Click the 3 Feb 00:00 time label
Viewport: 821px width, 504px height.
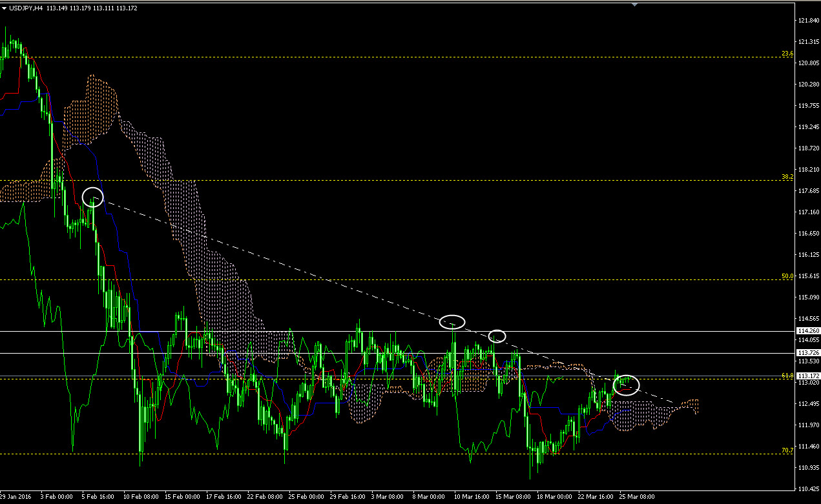[56, 498]
